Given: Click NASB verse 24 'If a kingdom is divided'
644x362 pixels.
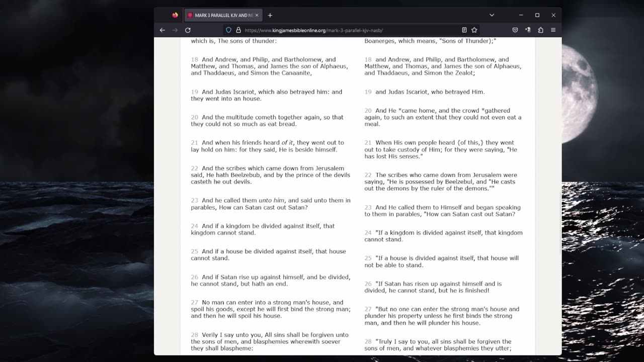Looking at the screenshot, I should 443,236.
